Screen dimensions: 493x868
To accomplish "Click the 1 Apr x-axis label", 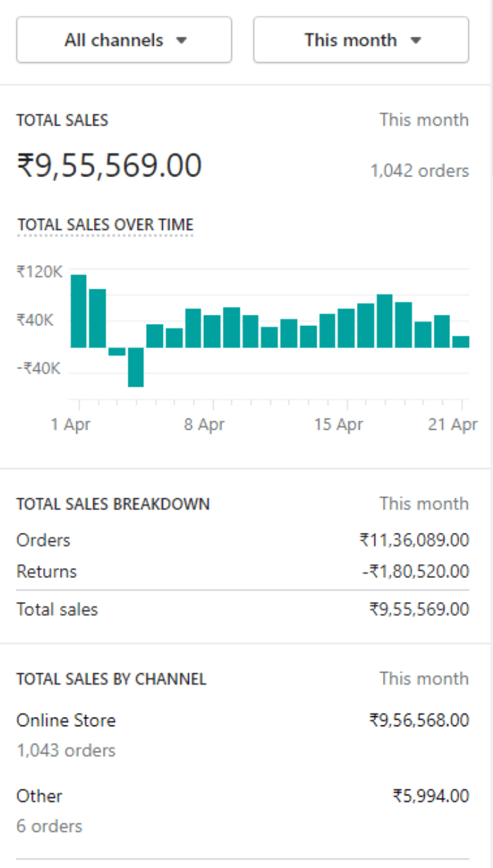I will coord(71,425).
